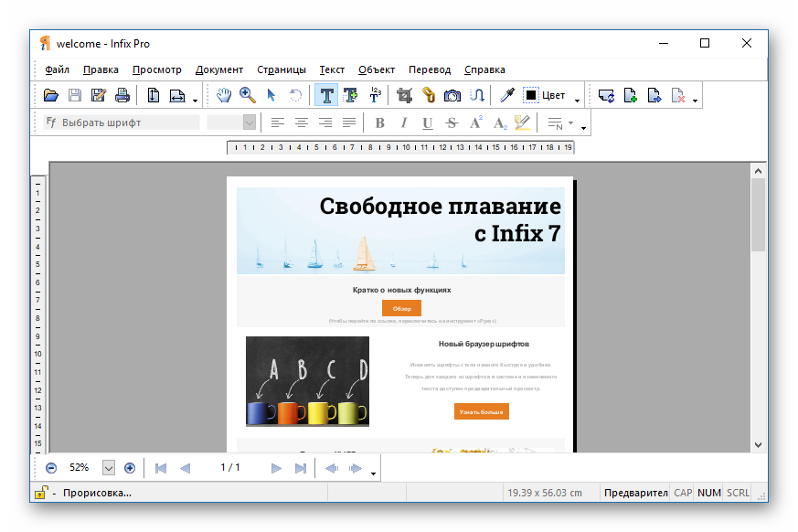The image size is (798, 532).
Task: Click the Open file folder icon
Action: (51, 95)
